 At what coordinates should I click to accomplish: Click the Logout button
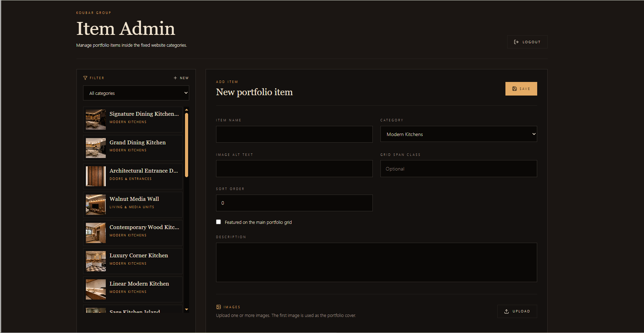tap(527, 42)
